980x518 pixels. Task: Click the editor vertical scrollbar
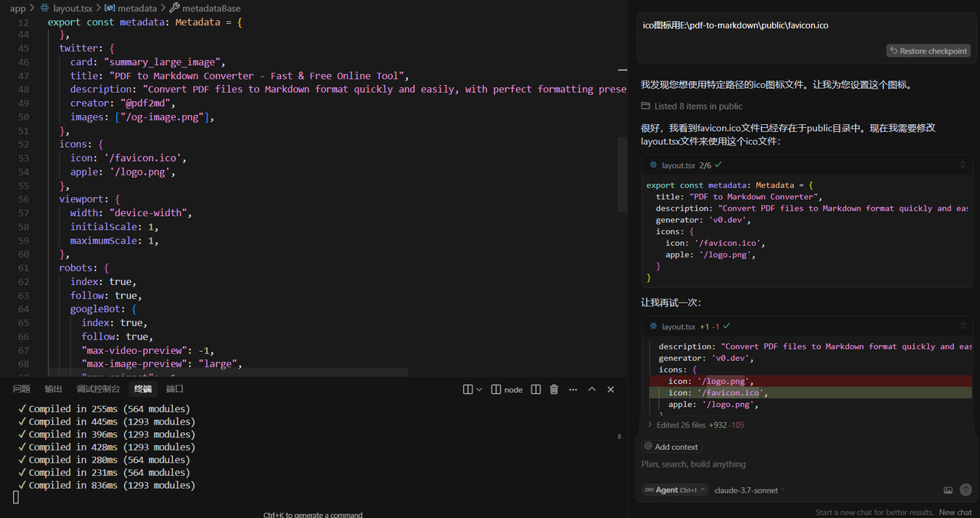coord(622,175)
